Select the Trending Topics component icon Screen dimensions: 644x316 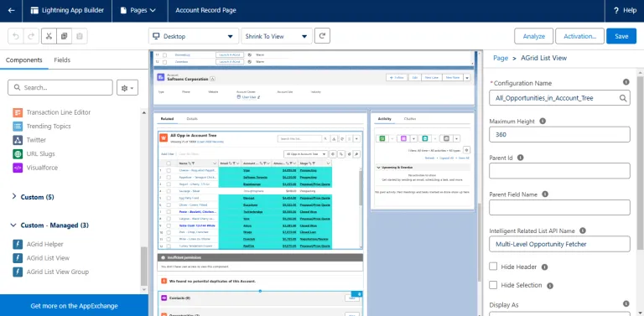18,126
